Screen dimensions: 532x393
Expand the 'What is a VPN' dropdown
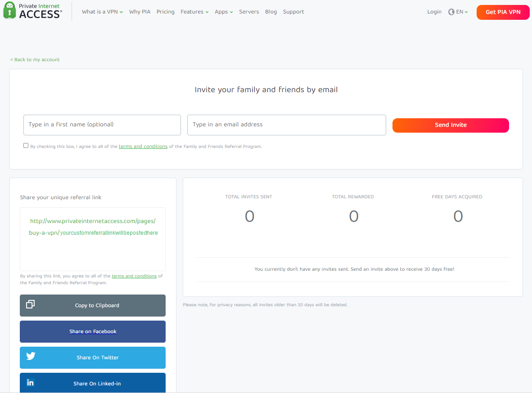(x=102, y=12)
